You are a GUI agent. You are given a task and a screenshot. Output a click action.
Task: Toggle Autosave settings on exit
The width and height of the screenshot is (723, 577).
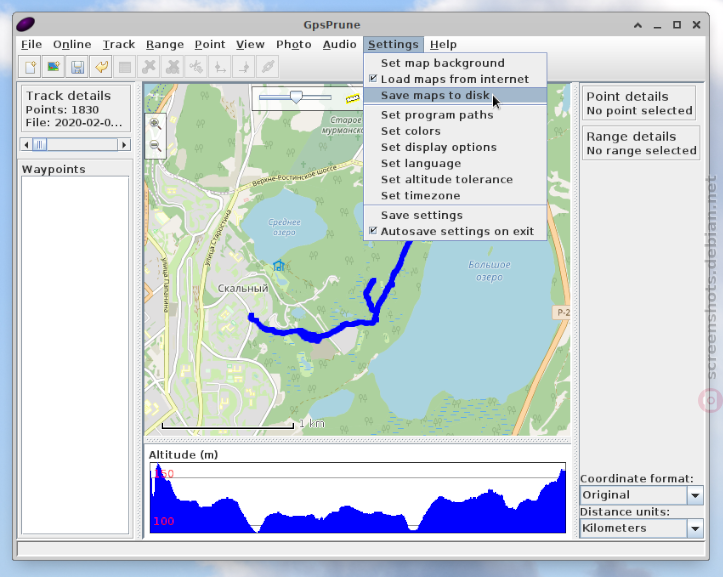point(455,232)
